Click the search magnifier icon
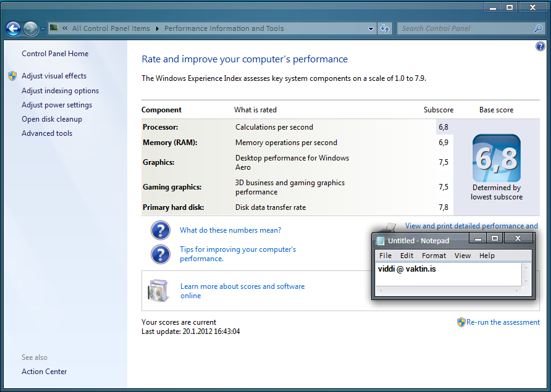The image size is (551, 392). point(538,28)
